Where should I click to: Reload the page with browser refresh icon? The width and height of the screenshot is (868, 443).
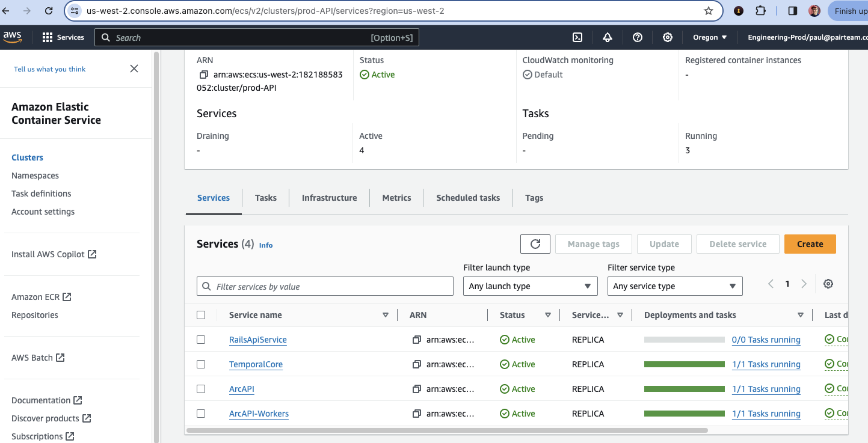(x=49, y=11)
